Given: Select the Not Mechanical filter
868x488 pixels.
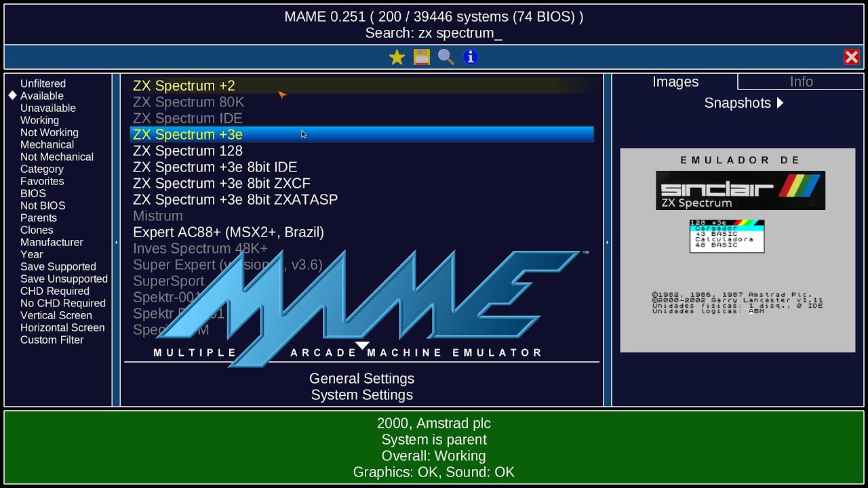Looking at the screenshot, I should pos(57,157).
